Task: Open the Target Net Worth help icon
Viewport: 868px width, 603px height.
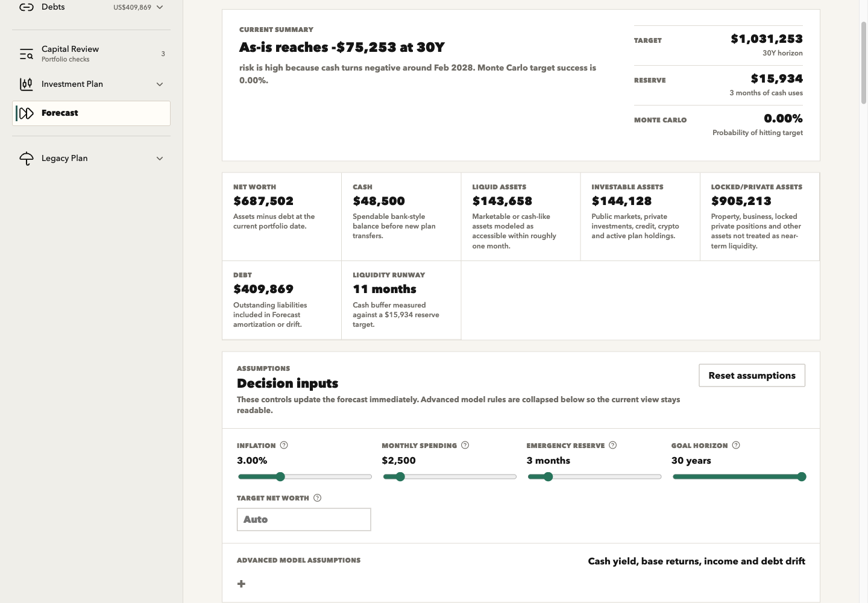Action: [x=317, y=497]
